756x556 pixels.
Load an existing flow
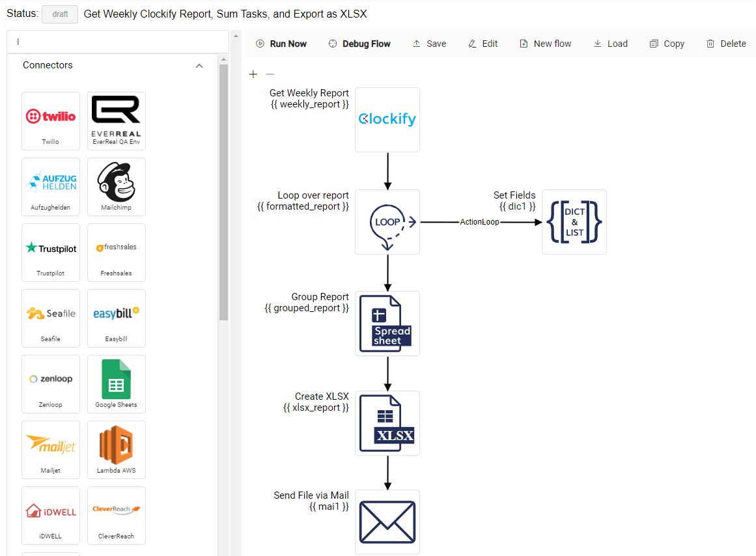tap(610, 44)
